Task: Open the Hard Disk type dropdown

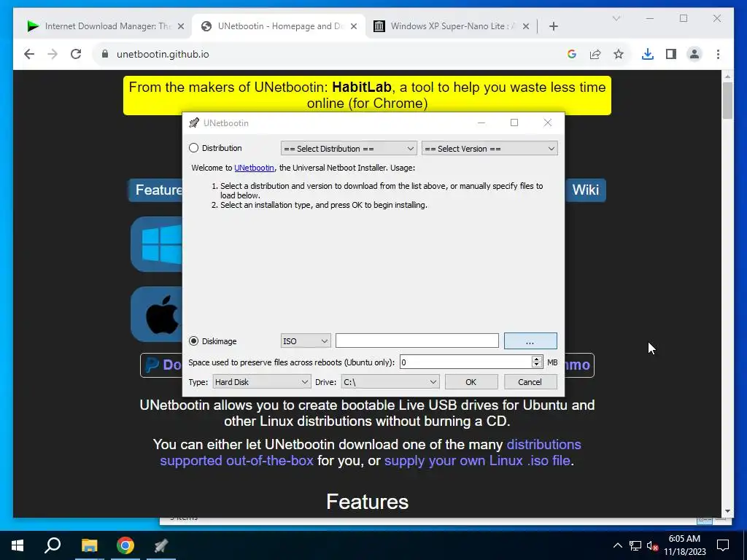Action: pos(262,382)
